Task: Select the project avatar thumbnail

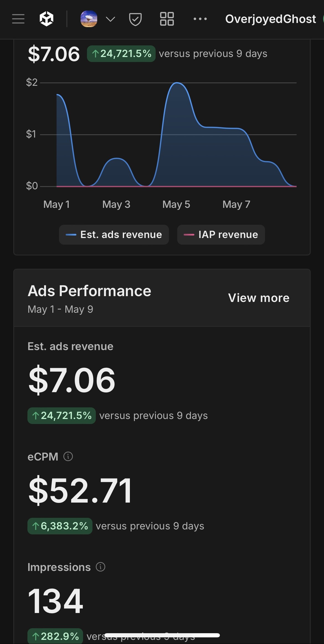Action: coord(89,19)
